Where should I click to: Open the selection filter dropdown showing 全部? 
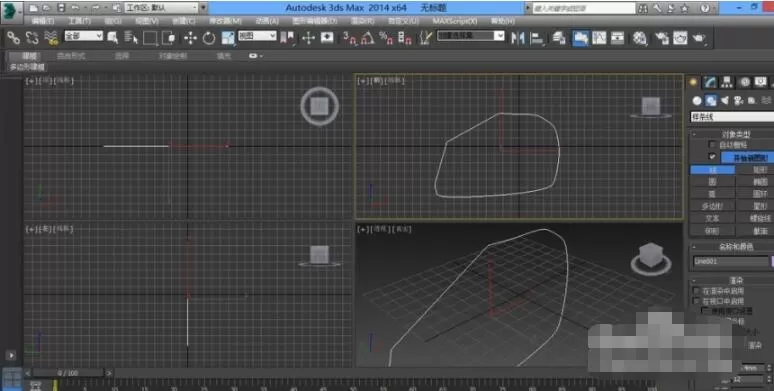point(84,36)
